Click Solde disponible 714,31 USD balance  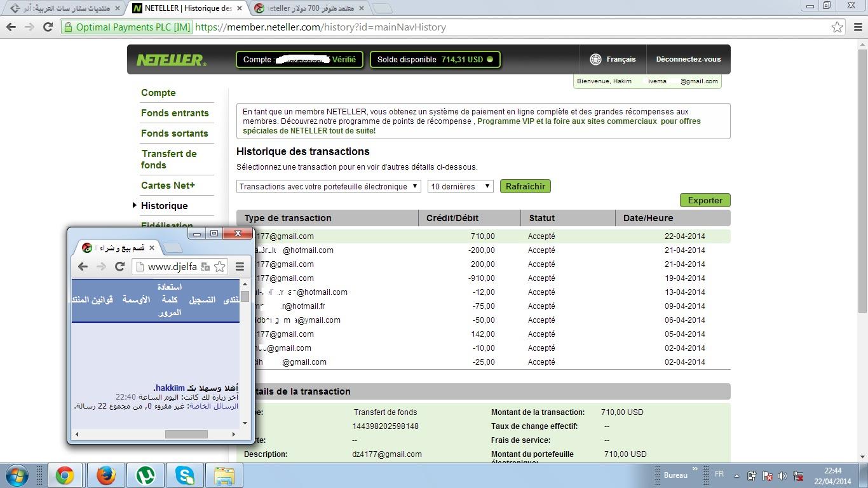[435, 59]
